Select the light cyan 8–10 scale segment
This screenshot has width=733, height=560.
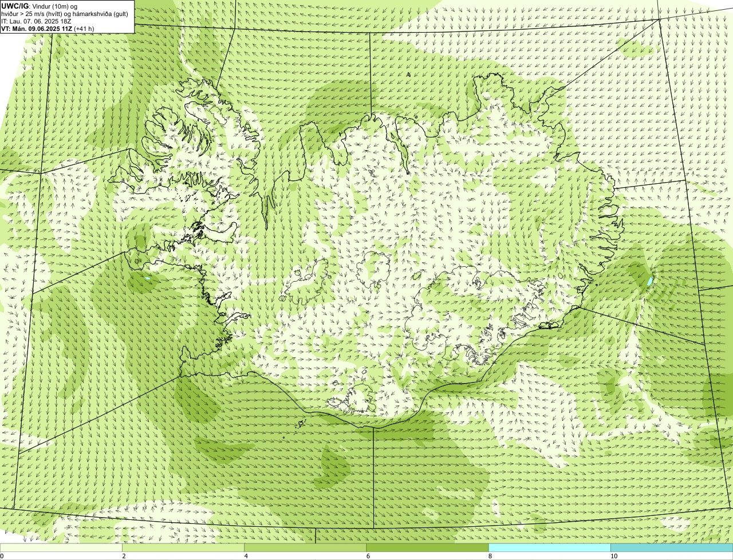pyautogui.click(x=549, y=547)
